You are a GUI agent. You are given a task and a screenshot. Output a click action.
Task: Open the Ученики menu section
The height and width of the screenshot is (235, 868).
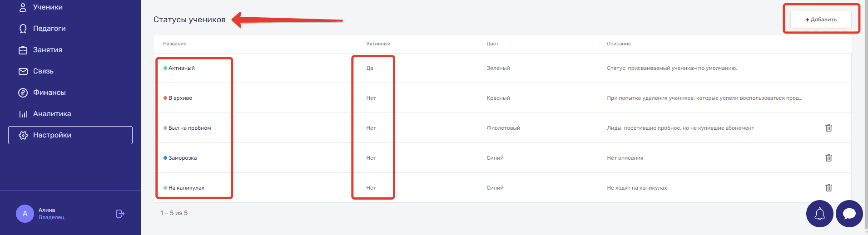tap(47, 7)
